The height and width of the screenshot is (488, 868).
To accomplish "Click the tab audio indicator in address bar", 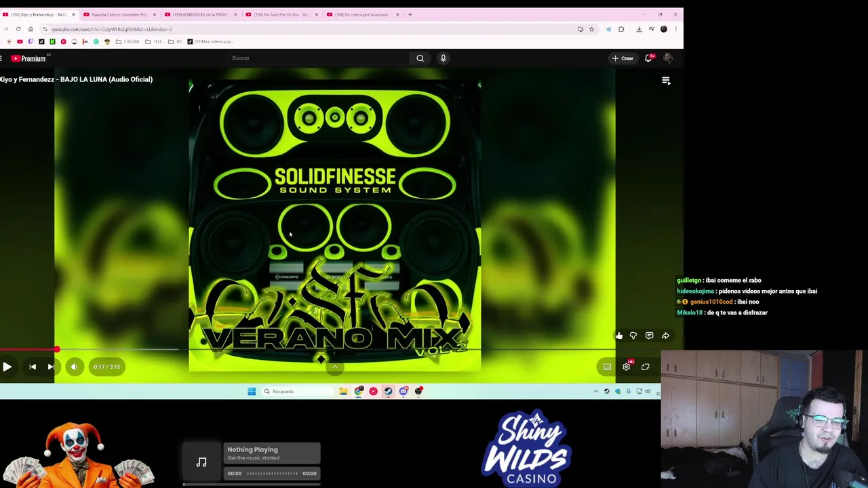I will point(608,29).
